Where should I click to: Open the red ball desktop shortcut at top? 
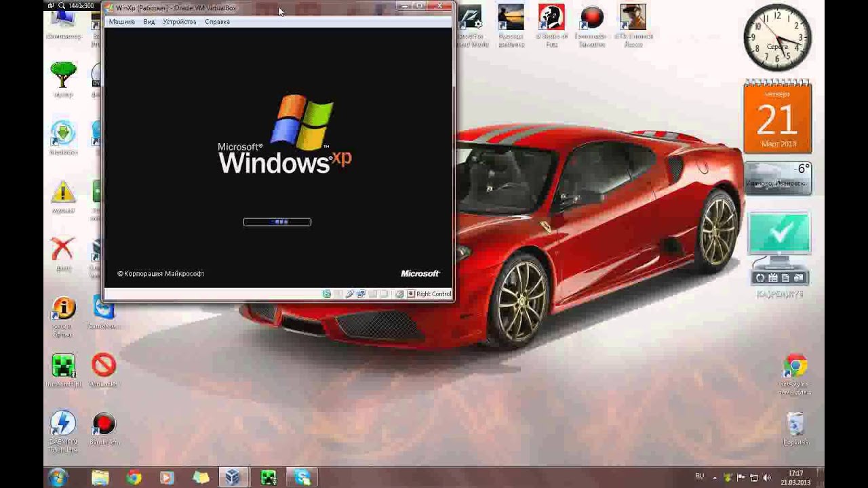(x=592, y=27)
